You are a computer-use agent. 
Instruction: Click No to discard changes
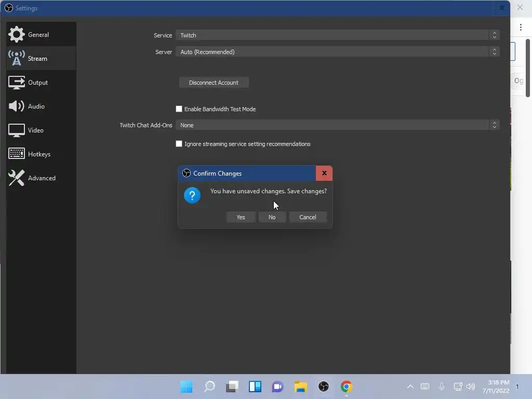272,217
